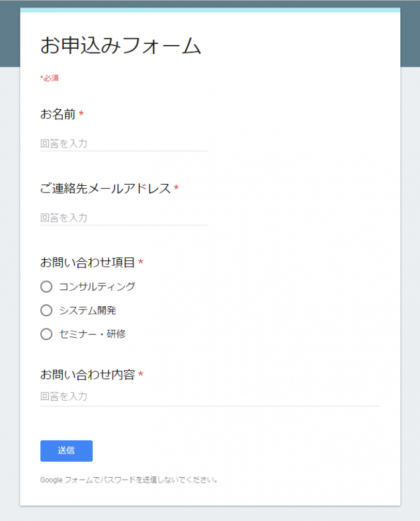The width and height of the screenshot is (420, 521).
Task: Select the システム開発 radio button
Action: (x=46, y=311)
